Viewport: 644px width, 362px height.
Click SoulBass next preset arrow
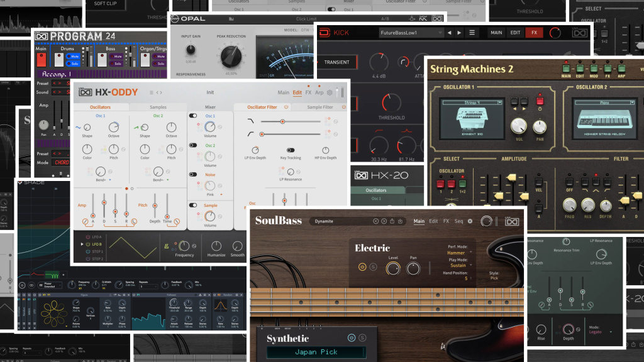[384, 221]
